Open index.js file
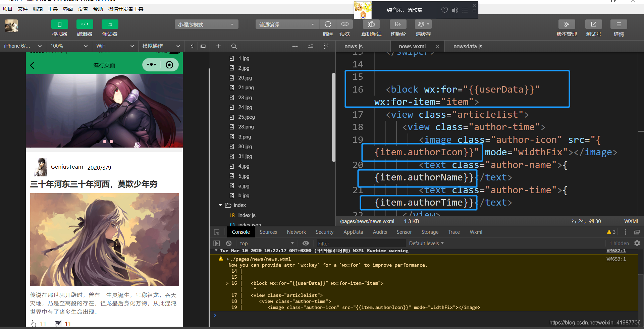 (247, 215)
